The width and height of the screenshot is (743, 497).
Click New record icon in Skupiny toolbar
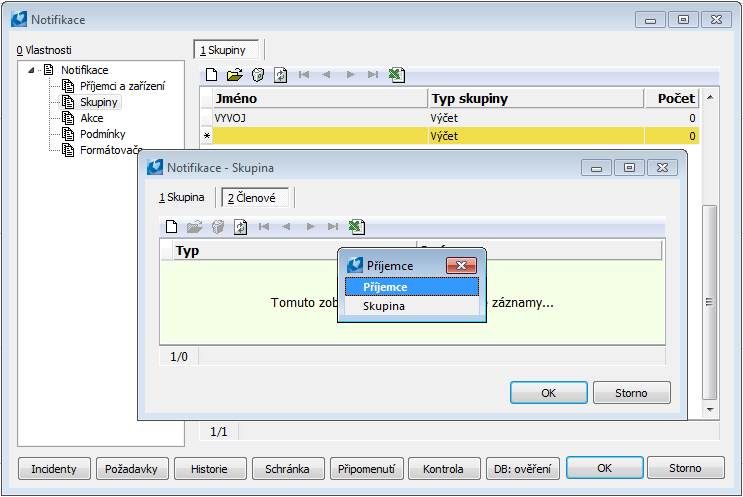211,75
